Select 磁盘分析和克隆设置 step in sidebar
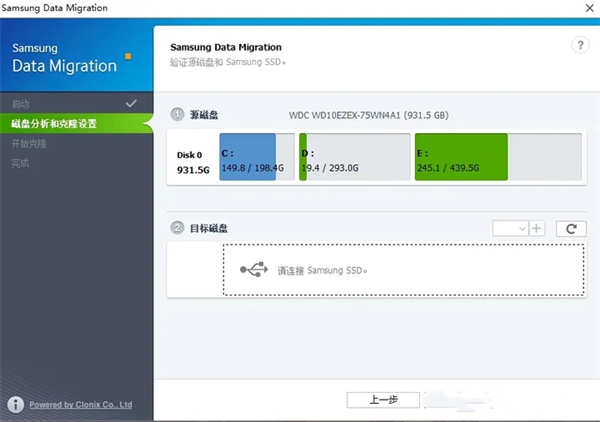The height and width of the screenshot is (422, 600). [x=54, y=124]
